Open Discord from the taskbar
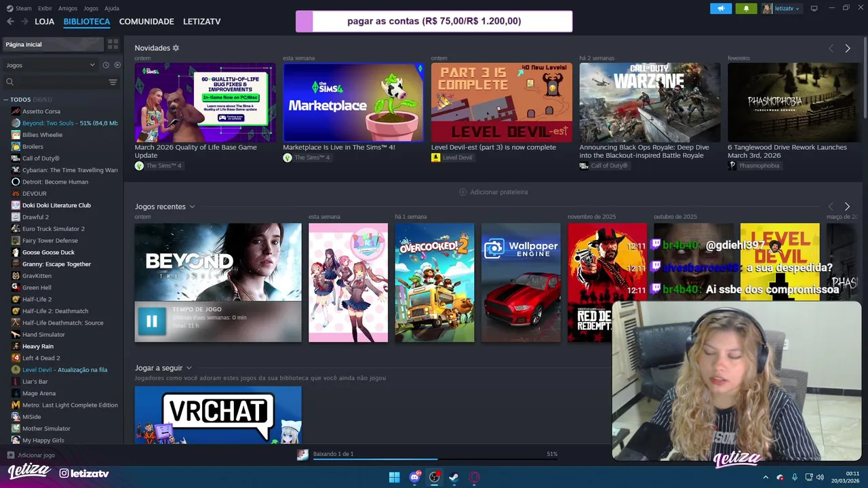Screen dimensions: 868x488 point(414,477)
